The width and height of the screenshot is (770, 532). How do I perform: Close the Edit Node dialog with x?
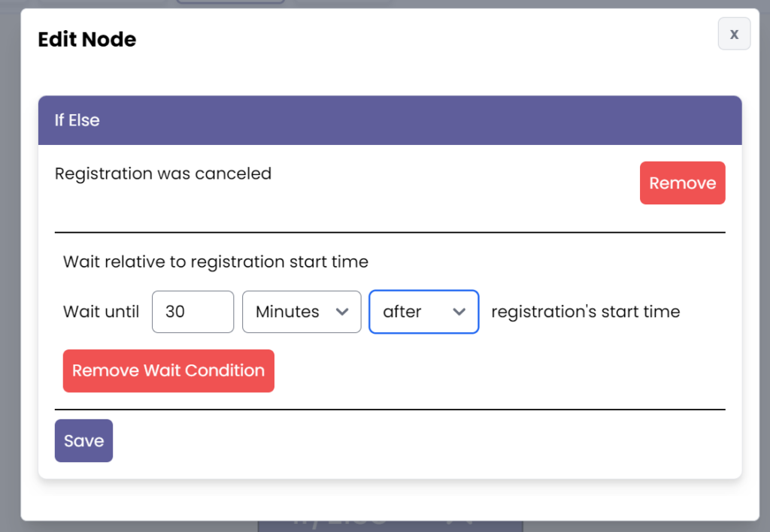[x=734, y=34]
